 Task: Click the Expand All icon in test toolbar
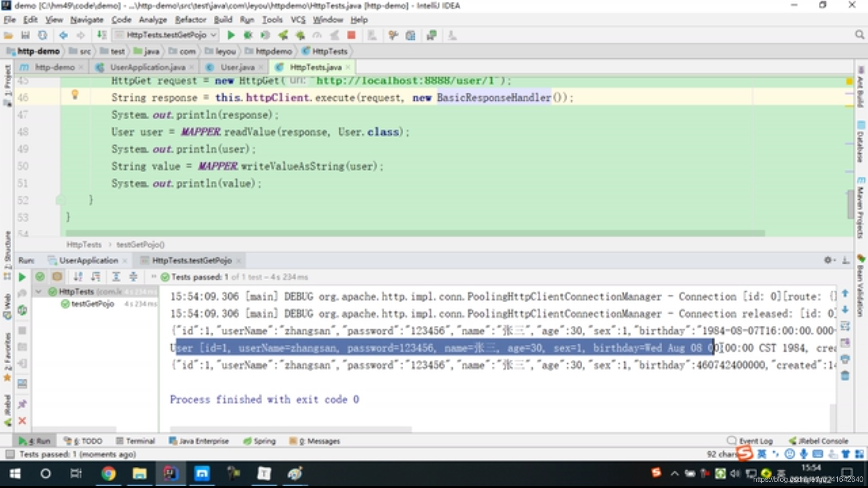[116, 277]
